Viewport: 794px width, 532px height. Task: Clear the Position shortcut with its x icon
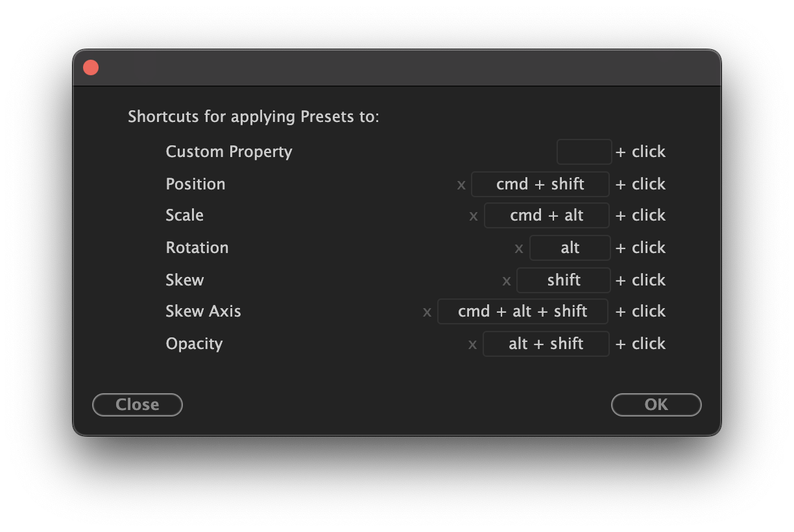click(461, 185)
